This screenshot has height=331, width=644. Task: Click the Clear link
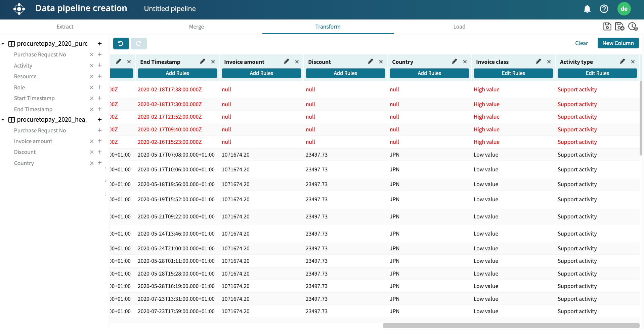click(x=581, y=43)
